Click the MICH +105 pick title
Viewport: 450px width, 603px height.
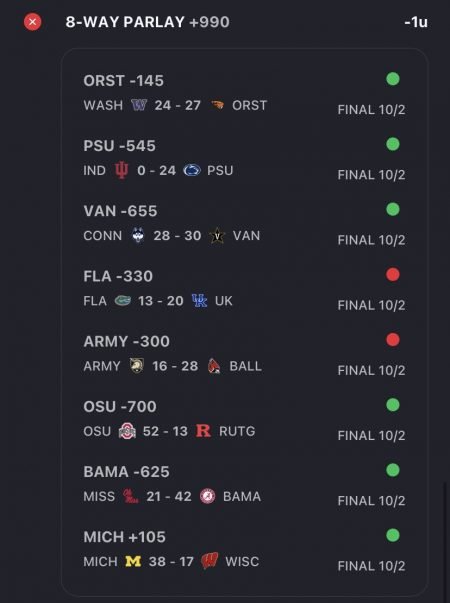[125, 537]
